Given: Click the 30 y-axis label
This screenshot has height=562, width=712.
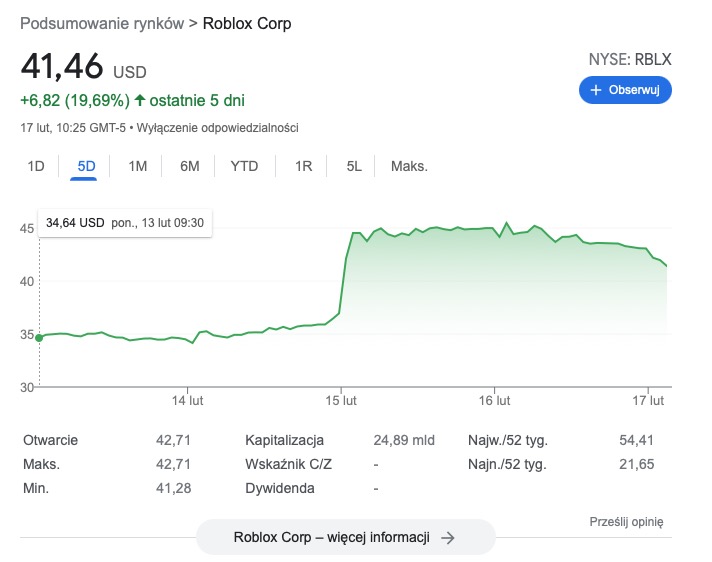Looking at the screenshot, I should tap(27, 387).
